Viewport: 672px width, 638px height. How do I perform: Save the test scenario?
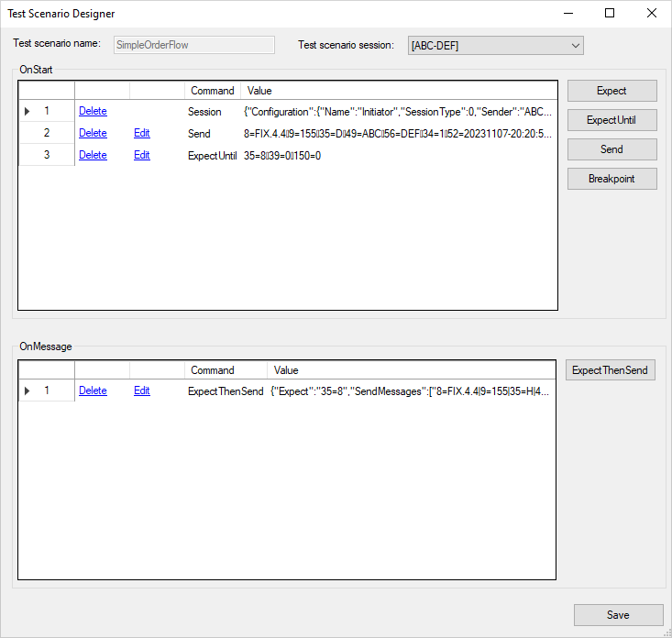[x=618, y=615]
